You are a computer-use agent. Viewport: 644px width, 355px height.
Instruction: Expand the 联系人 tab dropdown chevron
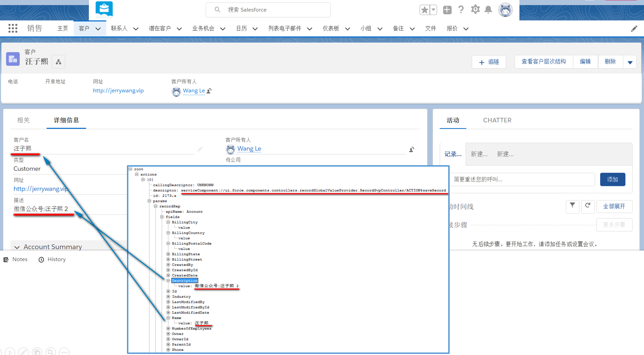(x=136, y=29)
